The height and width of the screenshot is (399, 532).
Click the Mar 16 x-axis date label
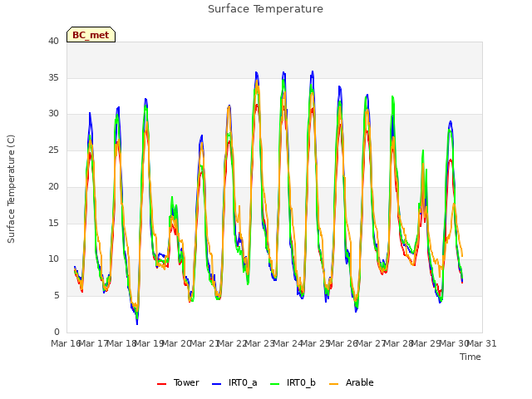(66, 343)
